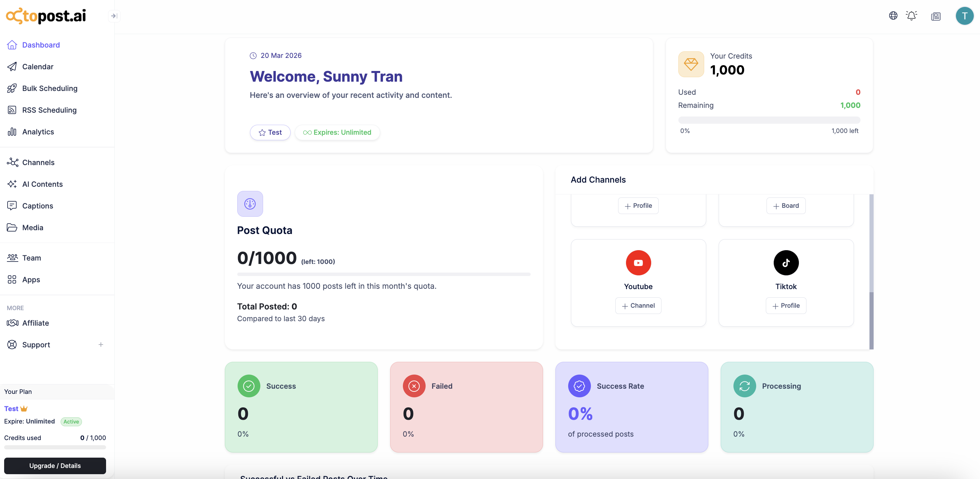Click the partially hidden card's Profile button
Screen dimensions: 980x479
638,206
